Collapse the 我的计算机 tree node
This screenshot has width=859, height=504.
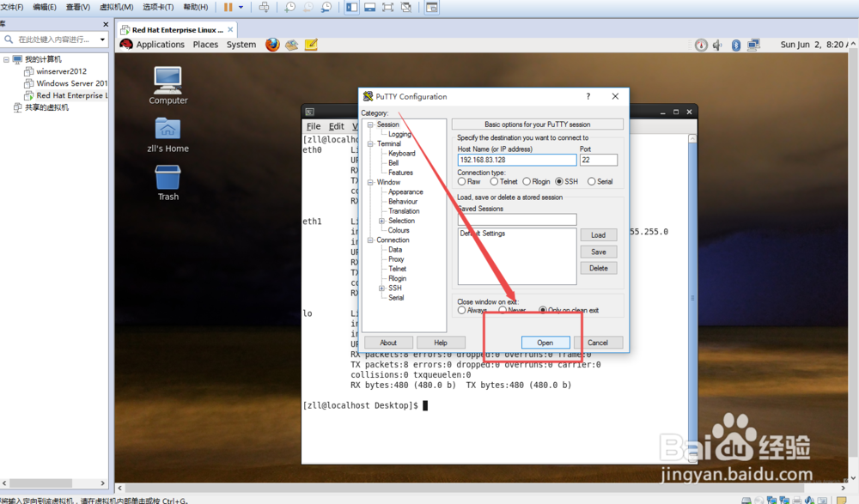(x=7, y=59)
